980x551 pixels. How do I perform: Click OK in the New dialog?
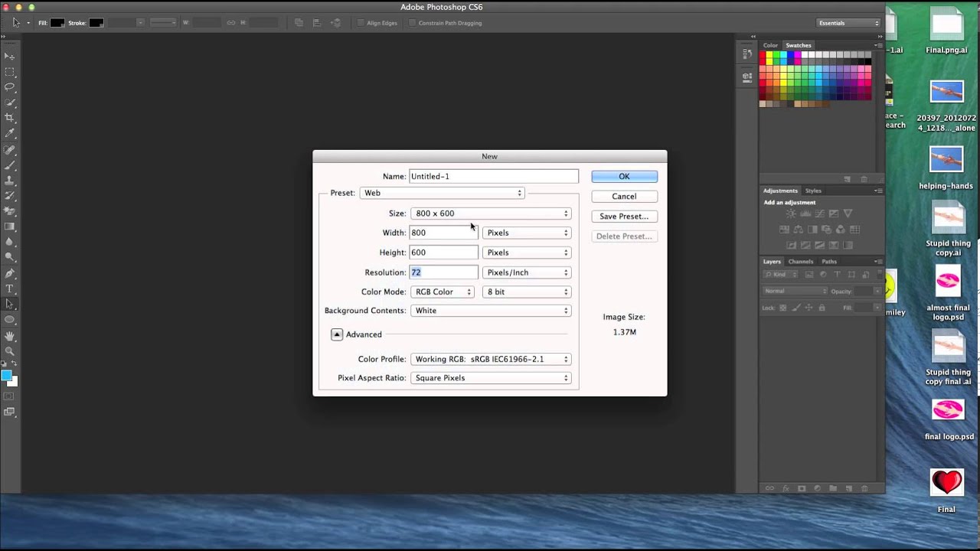point(624,177)
